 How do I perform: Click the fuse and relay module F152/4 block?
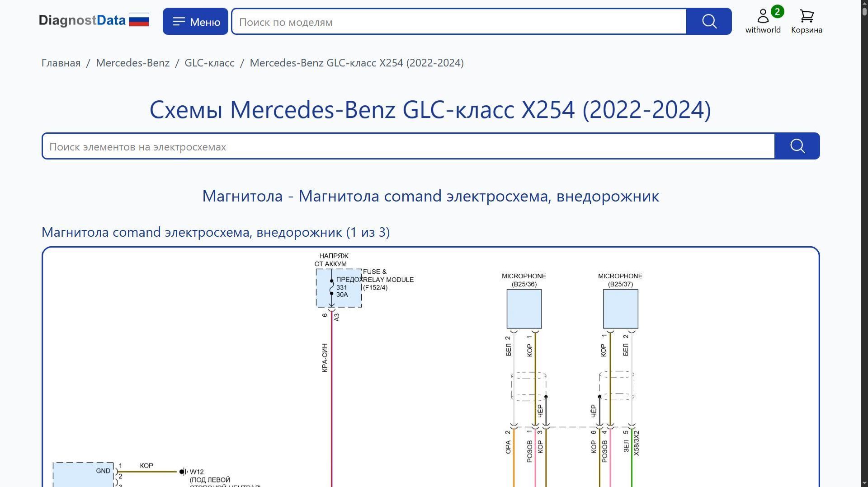[x=339, y=288]
